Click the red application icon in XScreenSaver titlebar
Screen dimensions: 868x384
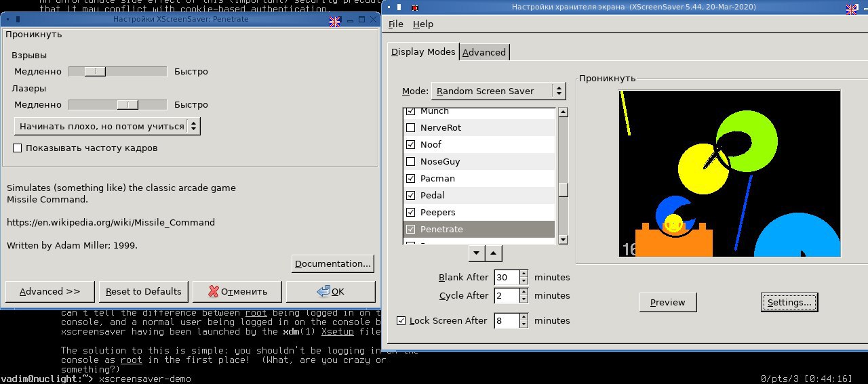pyautogui.click(x=414, y=9)
